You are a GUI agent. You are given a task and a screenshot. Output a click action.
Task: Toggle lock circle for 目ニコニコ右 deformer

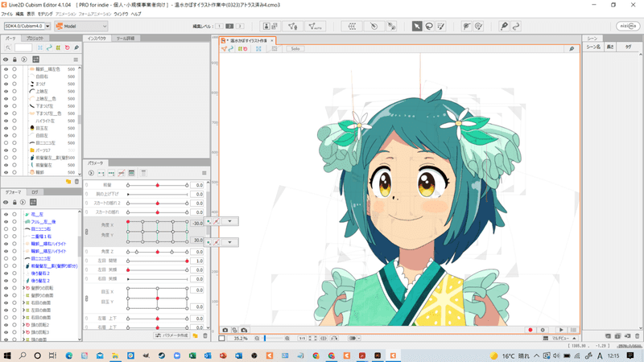(x=14, y=229)
